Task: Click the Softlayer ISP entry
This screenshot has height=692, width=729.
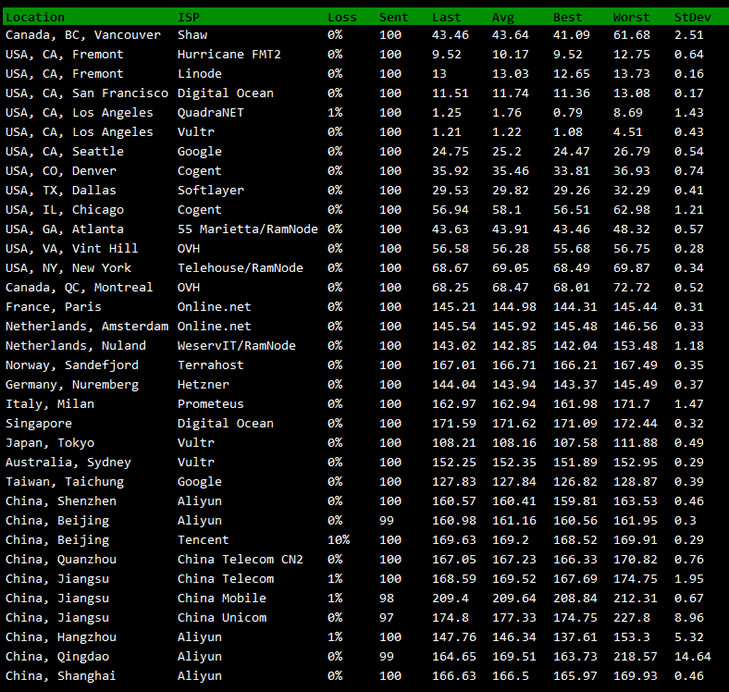Action: 210,191
